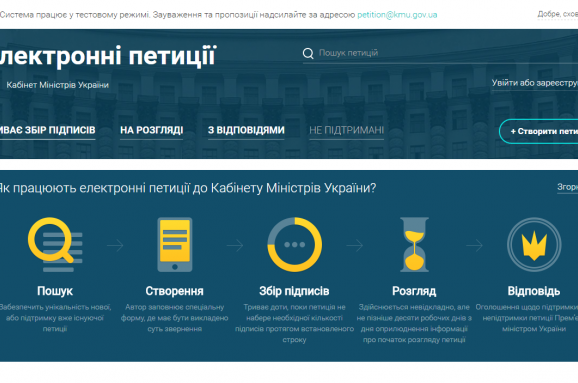Click the Добре, сховати notice dismiss link

[558, 14]
